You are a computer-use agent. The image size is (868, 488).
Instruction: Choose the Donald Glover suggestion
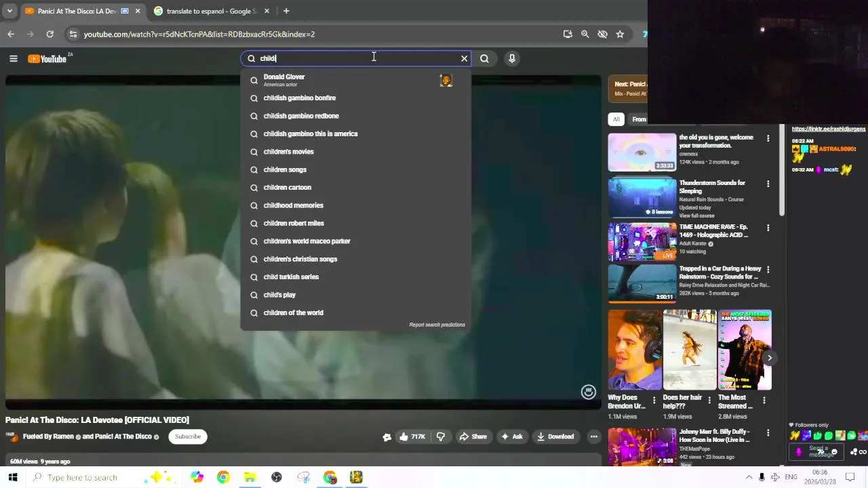(x=355, y=80)
